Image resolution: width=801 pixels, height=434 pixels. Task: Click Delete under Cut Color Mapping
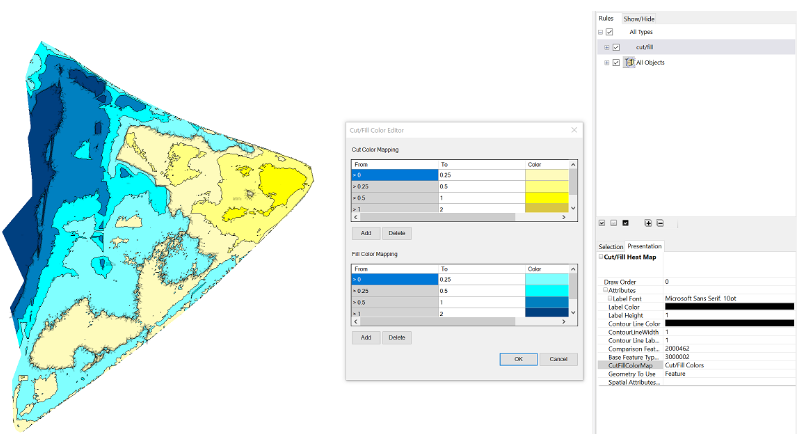coord(397,233)
